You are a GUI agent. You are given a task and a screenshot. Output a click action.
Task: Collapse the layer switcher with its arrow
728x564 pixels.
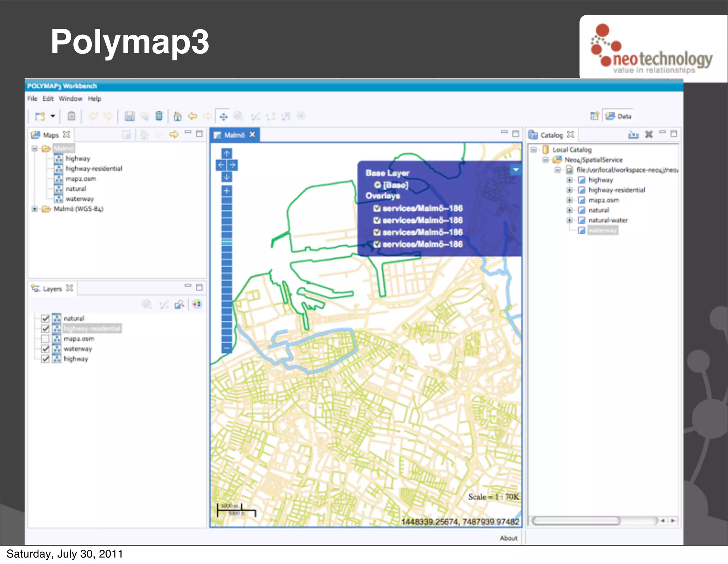(516, 170)
